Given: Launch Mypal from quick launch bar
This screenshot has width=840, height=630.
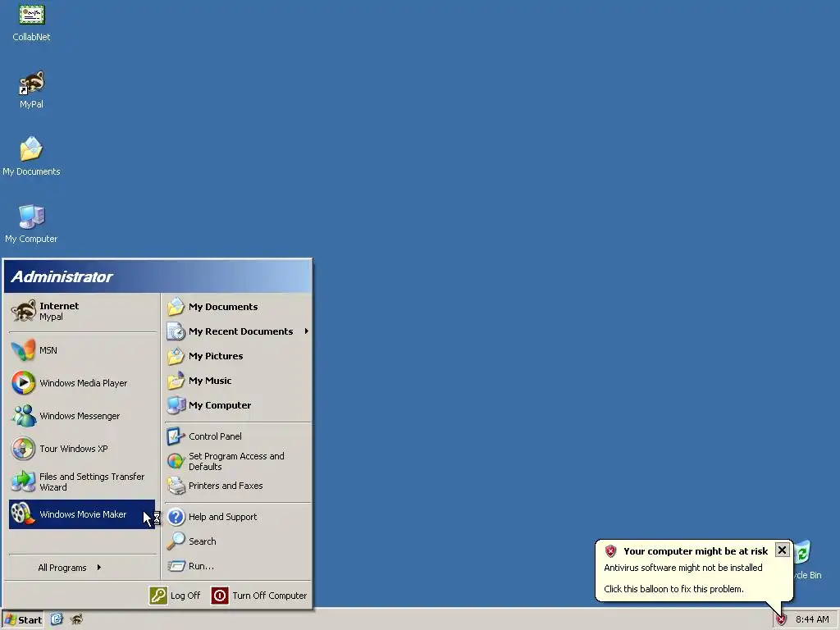Looking at the screenshot, I should point(76,620).
